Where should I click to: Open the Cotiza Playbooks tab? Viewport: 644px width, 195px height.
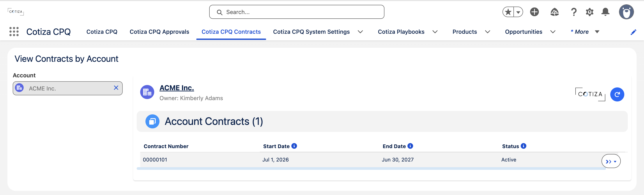pyautogui.click(x=401, y=32)
